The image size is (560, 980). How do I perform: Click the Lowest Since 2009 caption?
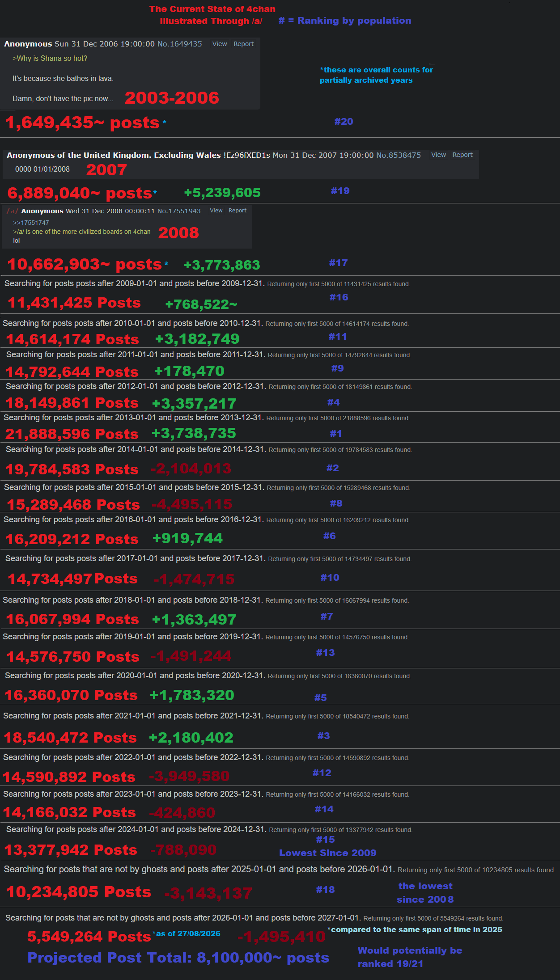328,853
